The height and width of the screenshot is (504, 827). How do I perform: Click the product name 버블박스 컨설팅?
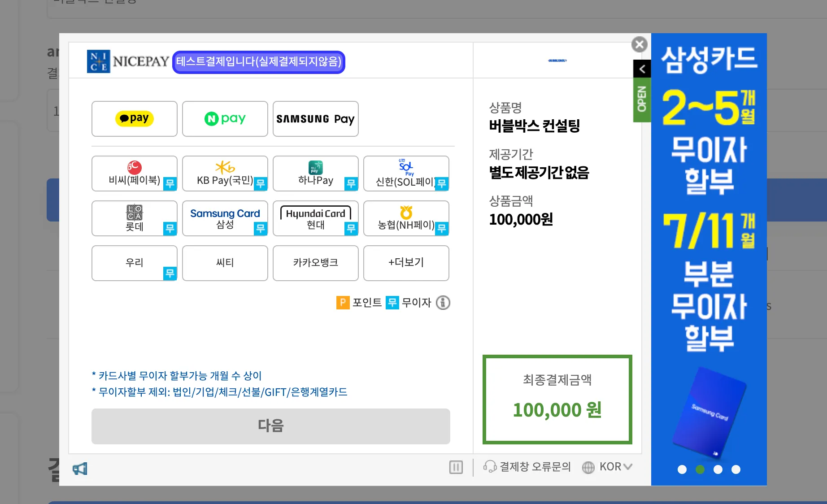click(x=535, y=126)
